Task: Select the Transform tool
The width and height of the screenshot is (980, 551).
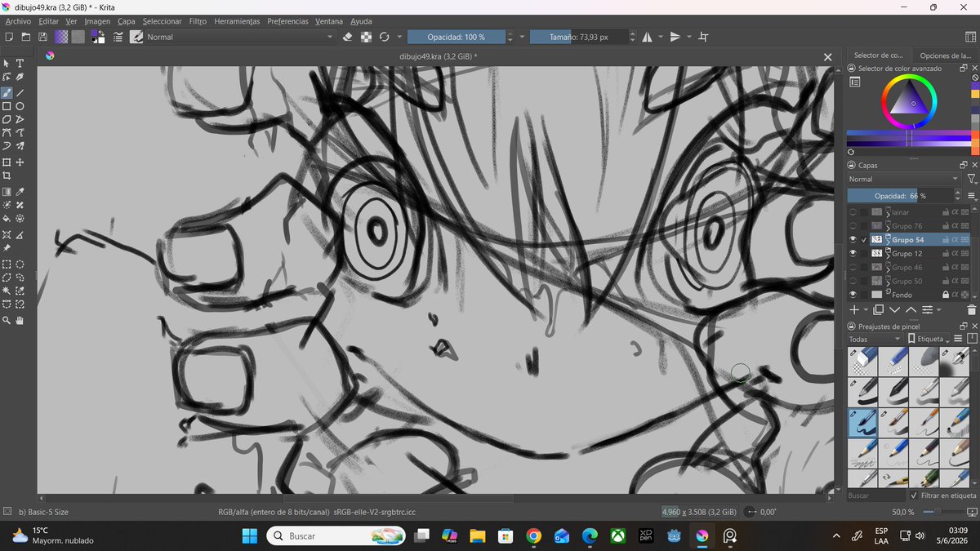Action: click(7, 162)
